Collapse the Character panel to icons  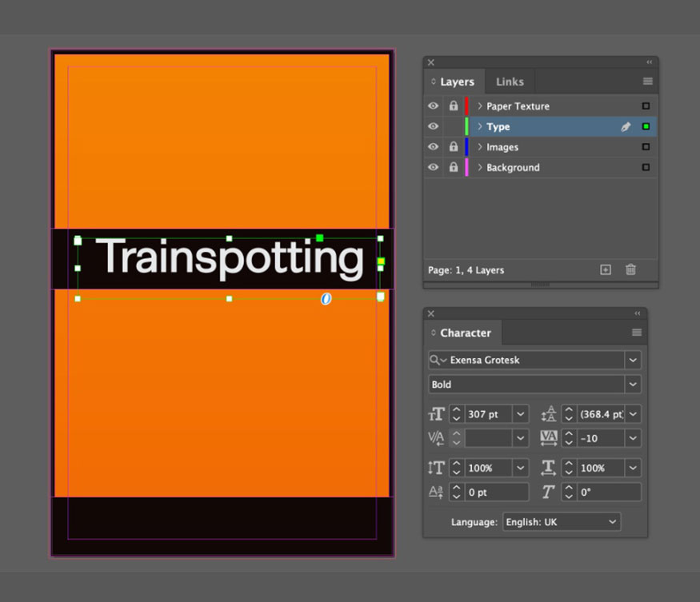[x=638, y=313]
